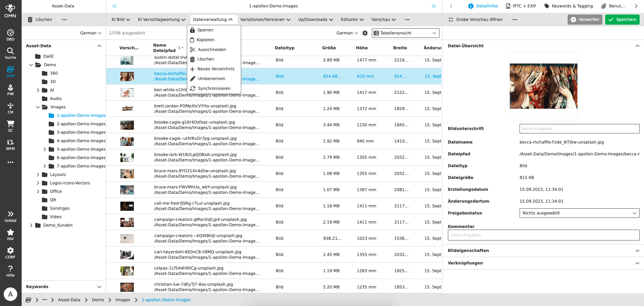Viewport: 644px width, 306px height.
Task: Click the becca-mchaffie preview thumbnail in Datei-Übersicht
Action: click(x=543, y=86)
